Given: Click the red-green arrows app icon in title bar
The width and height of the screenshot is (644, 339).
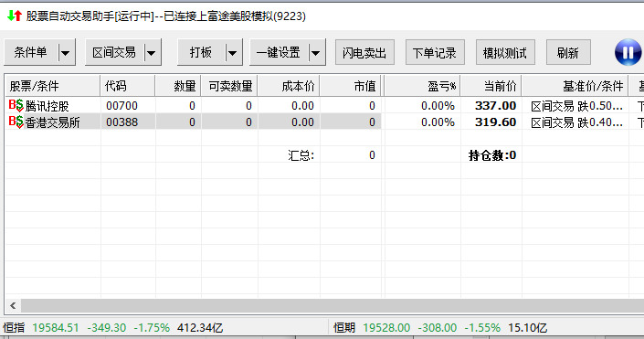Looking at the screenshot, I should [15, 16].
